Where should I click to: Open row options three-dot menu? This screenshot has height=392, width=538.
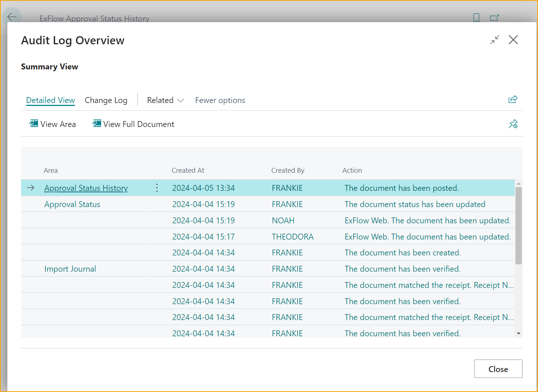[157, 188]
